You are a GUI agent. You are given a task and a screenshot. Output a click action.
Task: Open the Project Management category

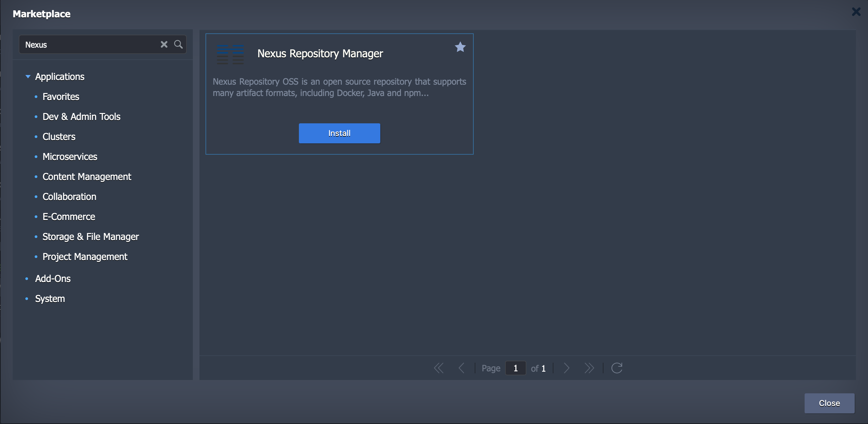(85, 257)
